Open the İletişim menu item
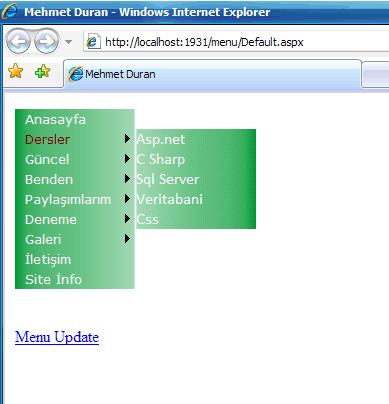Image resolution: width=389 pixels, height=404 pixels. pyautogui.click(x=48, y=259)
